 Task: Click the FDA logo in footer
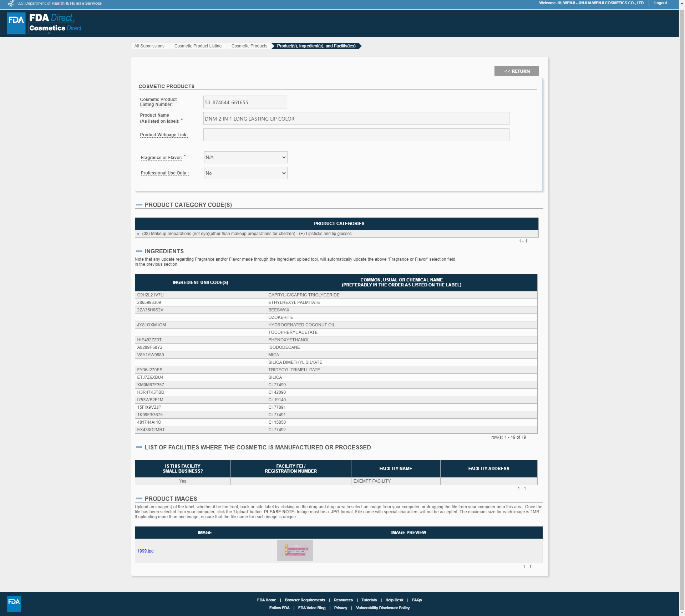14,604
